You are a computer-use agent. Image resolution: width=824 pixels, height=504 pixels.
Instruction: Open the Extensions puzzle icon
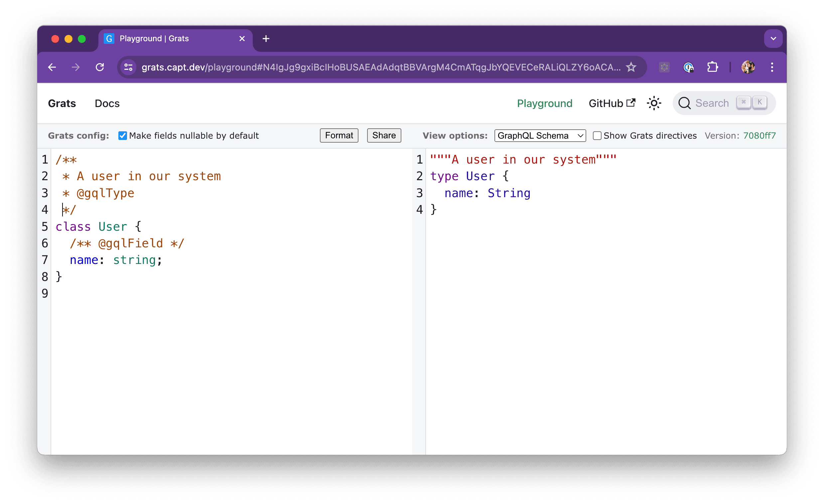pyautogui.click(x=712, y=67)
